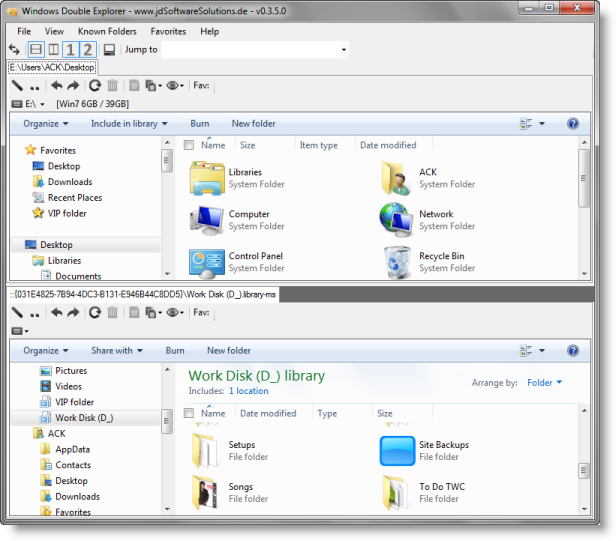Click the swap panes arrows icon
616x541 pixels.
[x=14, y=49]
